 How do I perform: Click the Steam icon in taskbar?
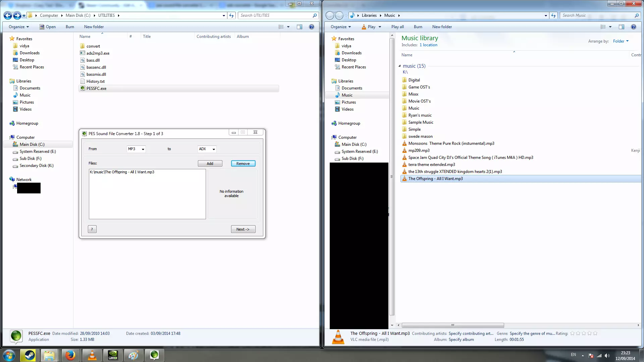[30, 355]
